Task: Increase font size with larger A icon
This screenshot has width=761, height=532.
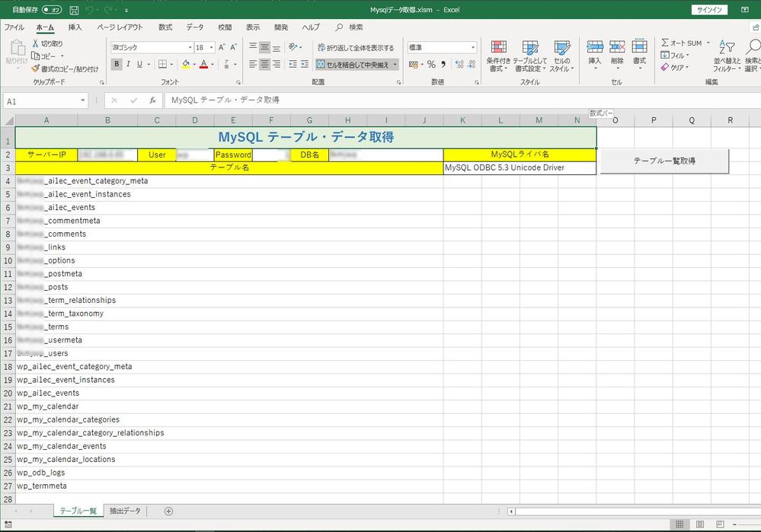Action: tap(222, 47)
